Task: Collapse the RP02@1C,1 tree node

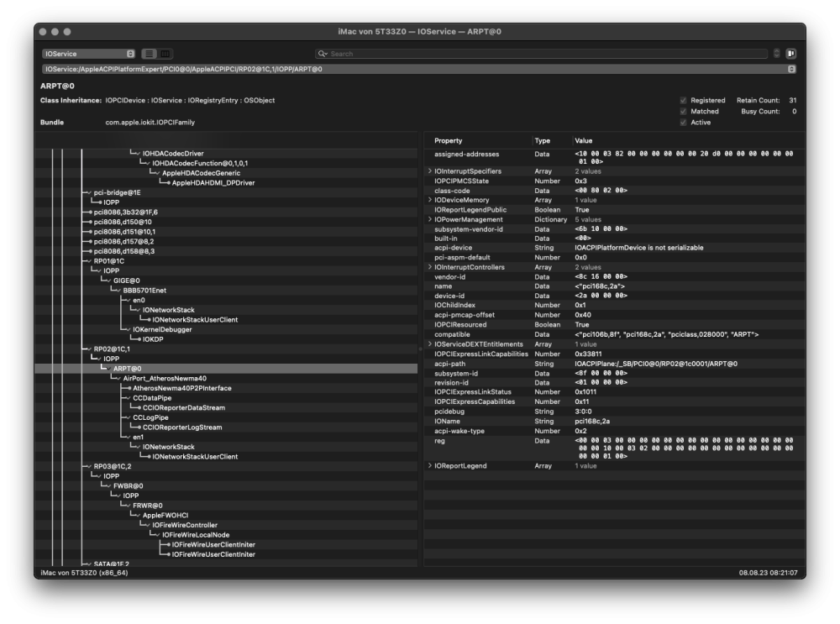Action: pyautogui.click(x=89, y=349)
